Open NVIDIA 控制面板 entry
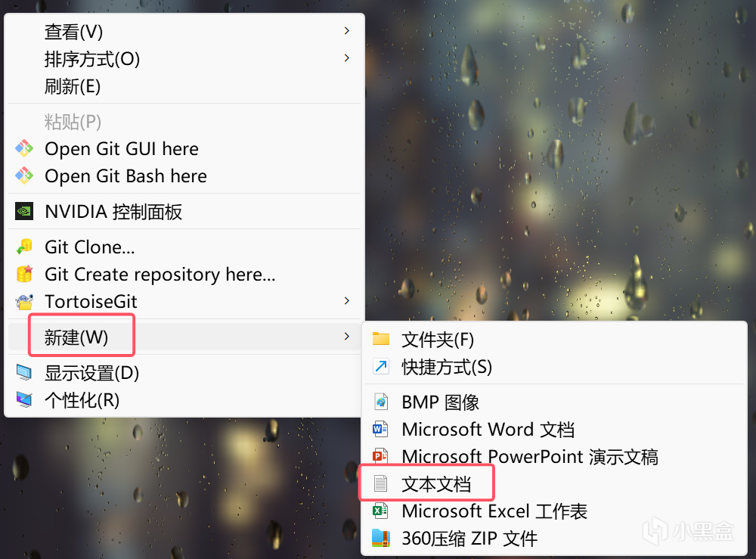 point(184,211)
